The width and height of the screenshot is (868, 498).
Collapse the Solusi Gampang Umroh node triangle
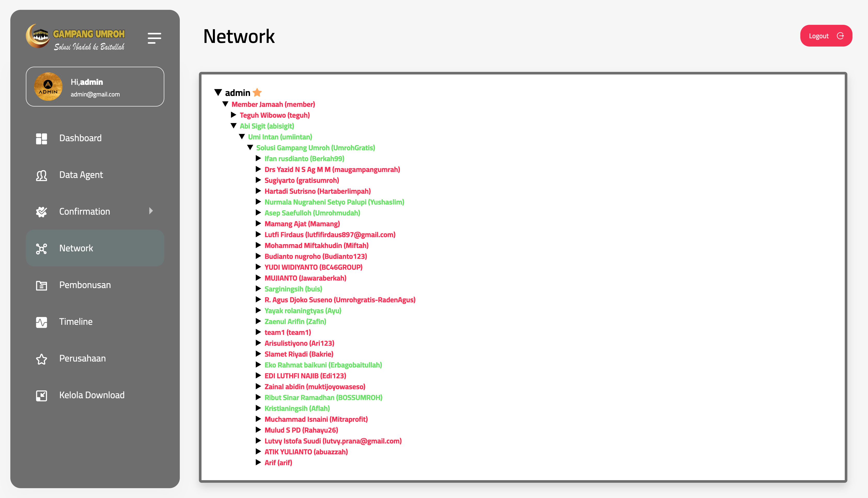pyautogui.click(x=250, y=147)
